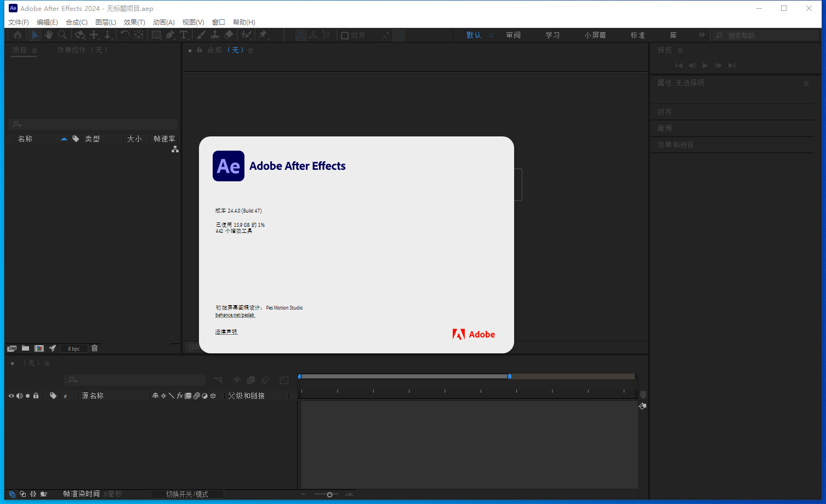Toggle the shy layers switch in timeline header
This screenshot has width=826, height=504.
tap(237, 380)
